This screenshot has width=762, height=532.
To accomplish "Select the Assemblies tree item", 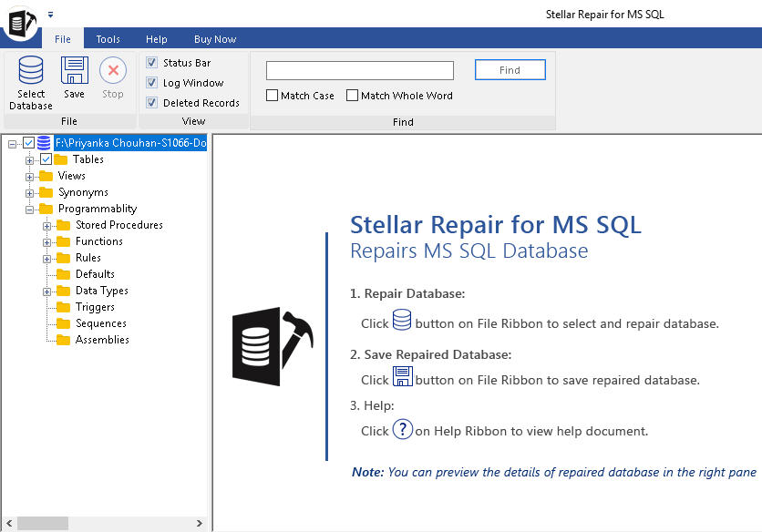I will [x=102, y=340].
